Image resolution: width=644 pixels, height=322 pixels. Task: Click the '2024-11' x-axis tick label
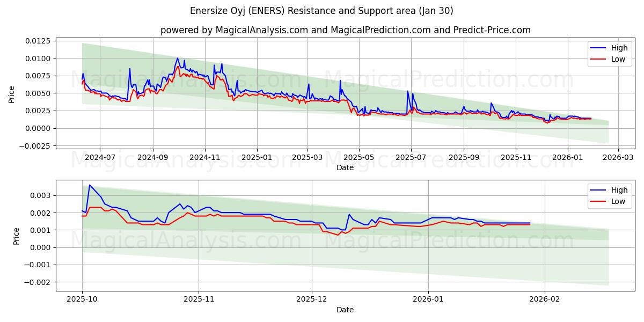point(204,158)
